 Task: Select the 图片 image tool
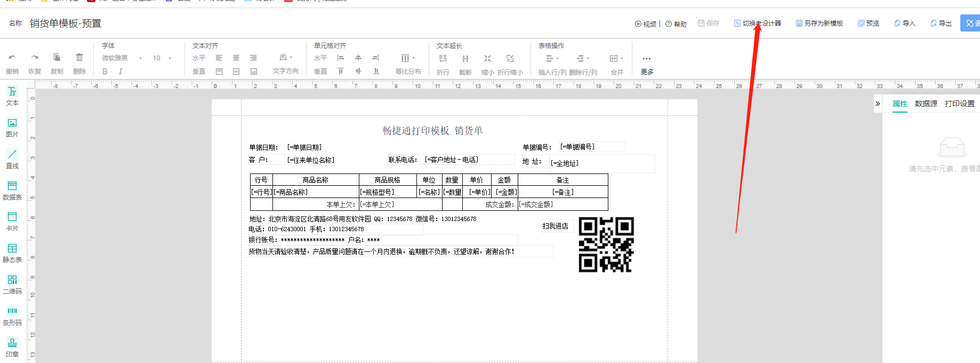pyautogui.click(x=12, y=128)
